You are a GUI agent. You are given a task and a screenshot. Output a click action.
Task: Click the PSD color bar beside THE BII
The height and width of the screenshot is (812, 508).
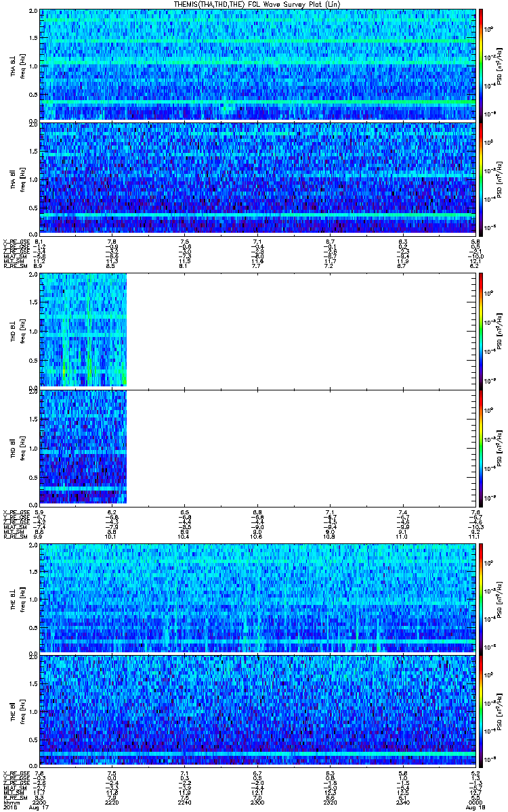pyautogui.click(x=480, y=710)
